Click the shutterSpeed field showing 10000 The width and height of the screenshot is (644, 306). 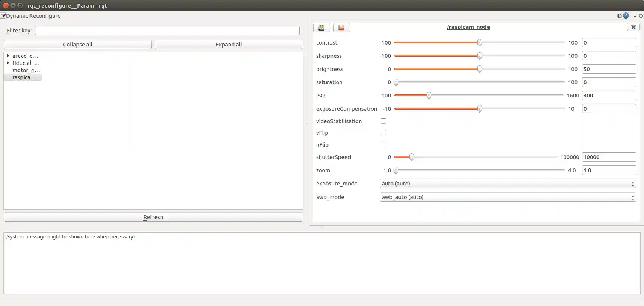[x=609, y=157]
